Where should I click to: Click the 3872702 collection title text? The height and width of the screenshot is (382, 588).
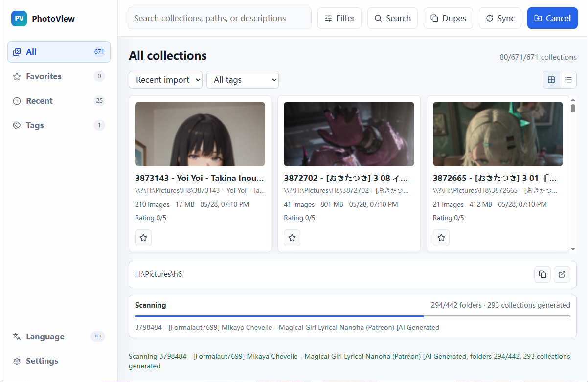tap(346, 178)
